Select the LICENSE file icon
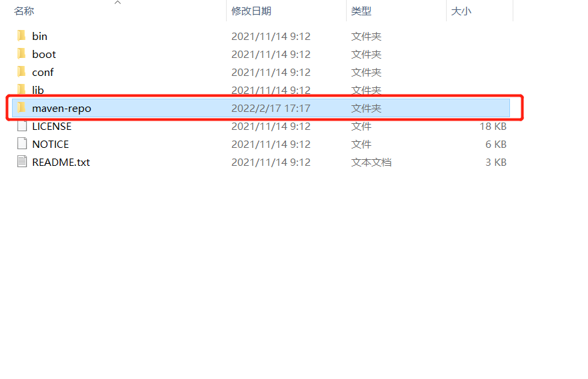The height and width of the screenshot is (379, 588). pos(22,126)
